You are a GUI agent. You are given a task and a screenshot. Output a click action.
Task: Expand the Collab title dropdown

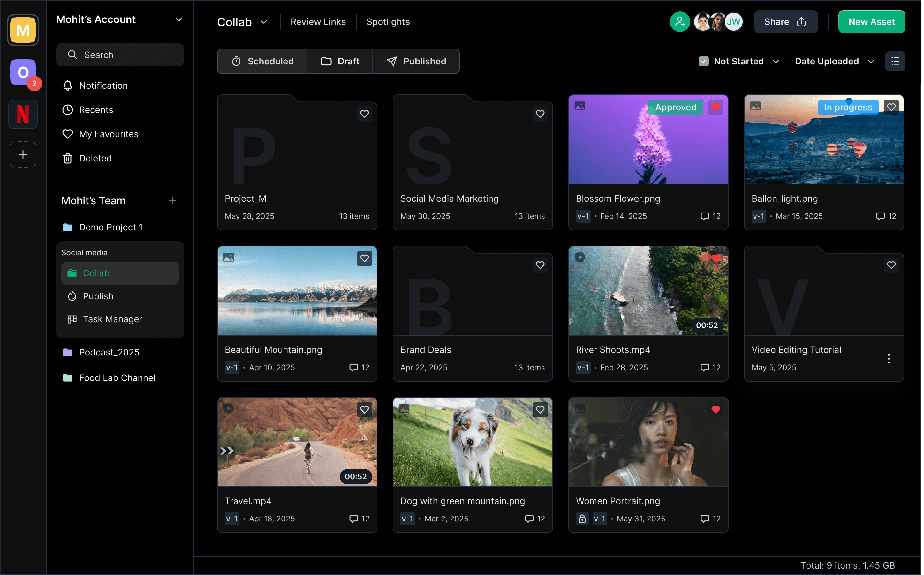[x=264, y=22]
